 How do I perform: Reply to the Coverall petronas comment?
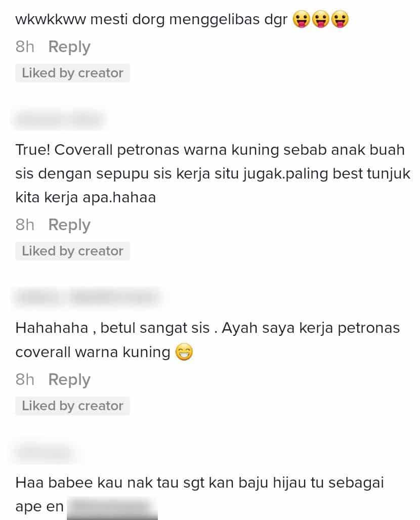click(69, 225)
